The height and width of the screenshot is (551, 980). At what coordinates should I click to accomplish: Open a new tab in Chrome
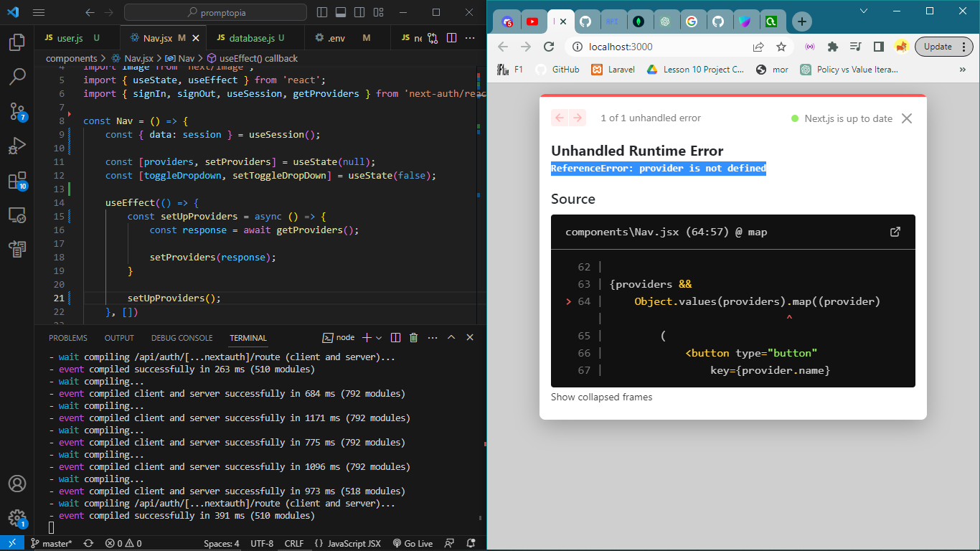click(801, 22)
